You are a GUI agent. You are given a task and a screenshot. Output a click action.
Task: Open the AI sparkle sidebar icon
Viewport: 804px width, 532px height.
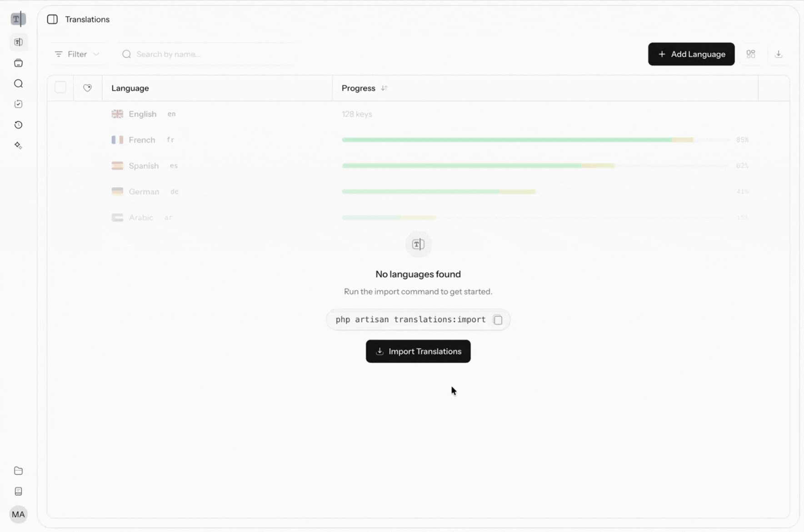[x=18, y=145]
